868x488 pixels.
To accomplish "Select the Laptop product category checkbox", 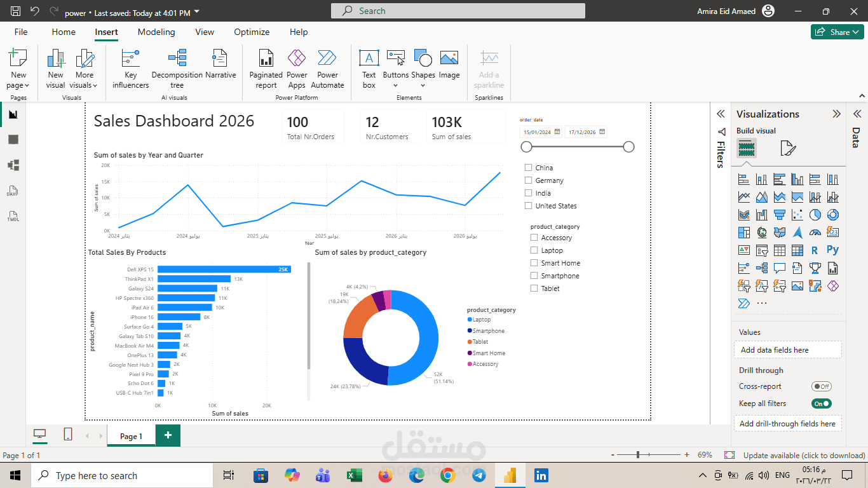I will click(x=533, y=250).
